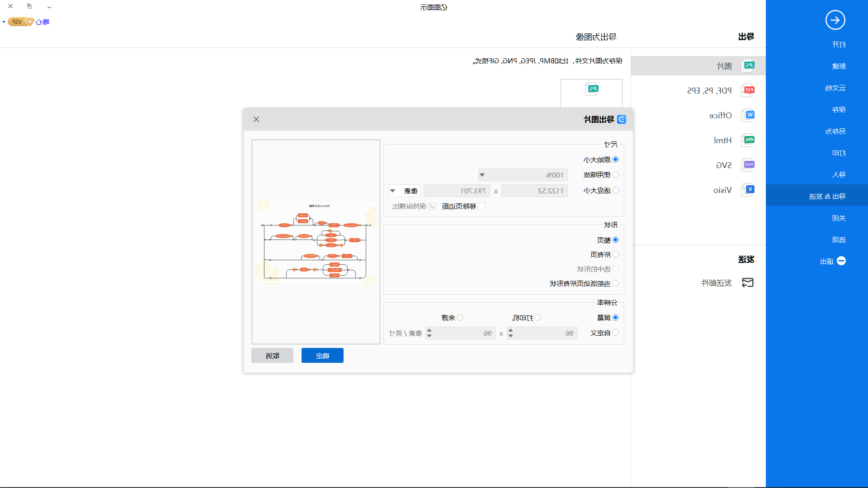Image resolution: width=868 pixels, height=488 pixels.
Task: Click the 退出 label in the sidebar
Action: (x=827, y=261)
